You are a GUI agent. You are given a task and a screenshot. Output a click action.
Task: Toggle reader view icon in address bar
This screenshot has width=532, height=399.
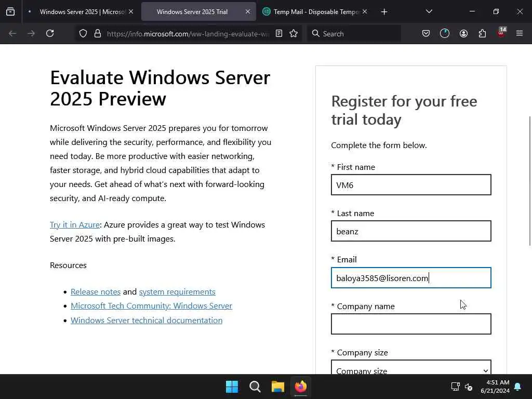tap(279, 34)
